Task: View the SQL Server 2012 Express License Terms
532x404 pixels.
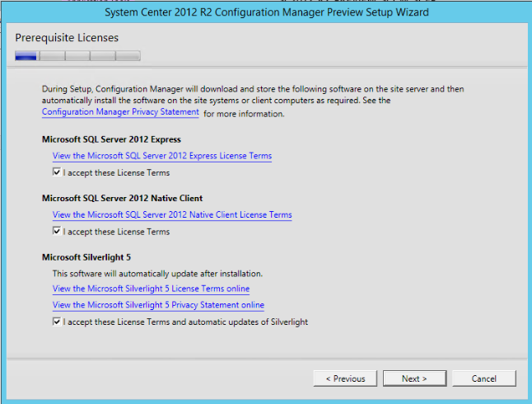Action: pyautogui.click(x=161, y=156)
